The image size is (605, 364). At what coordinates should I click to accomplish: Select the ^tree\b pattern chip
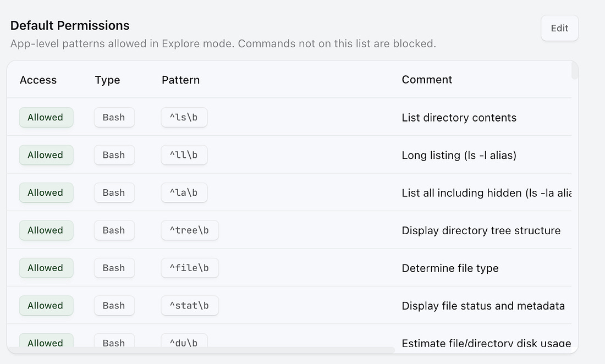point(189,230)
